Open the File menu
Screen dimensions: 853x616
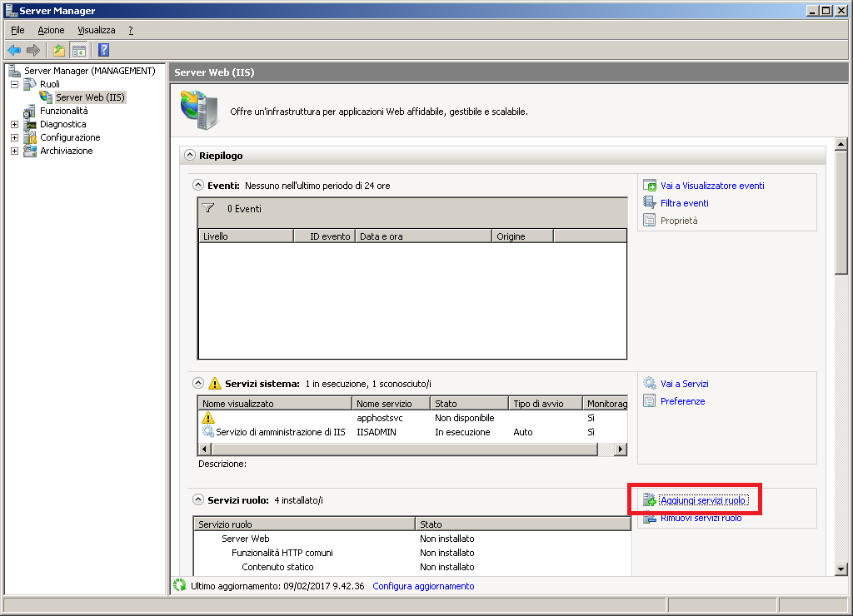tap(17, 31)
